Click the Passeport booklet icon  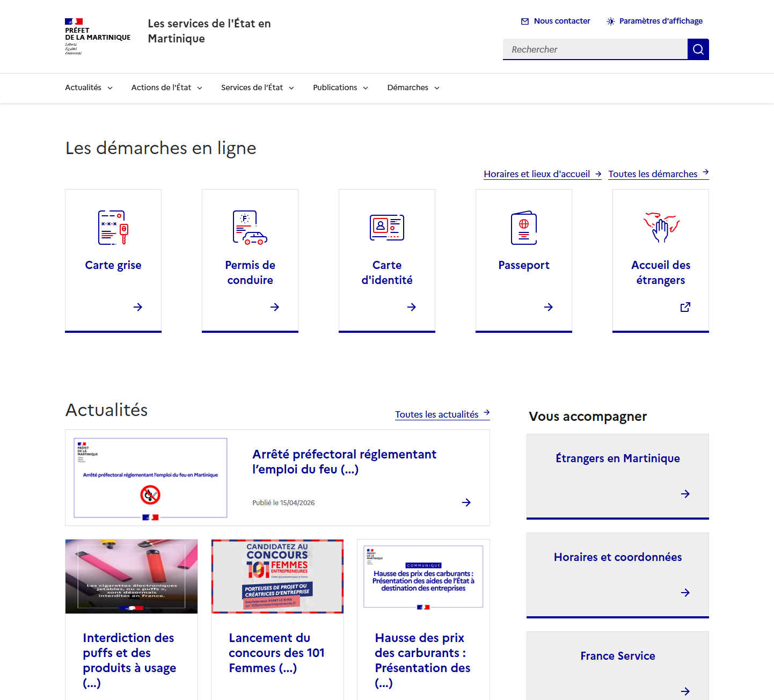click(x=524, y=228)
